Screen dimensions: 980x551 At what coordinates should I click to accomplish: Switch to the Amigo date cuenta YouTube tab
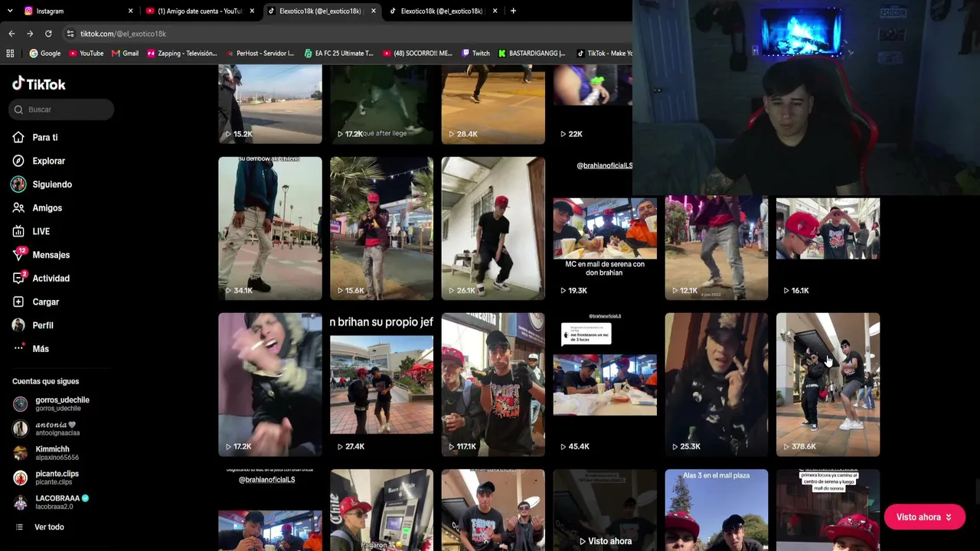pyautogui.click(x=201, y=11)
